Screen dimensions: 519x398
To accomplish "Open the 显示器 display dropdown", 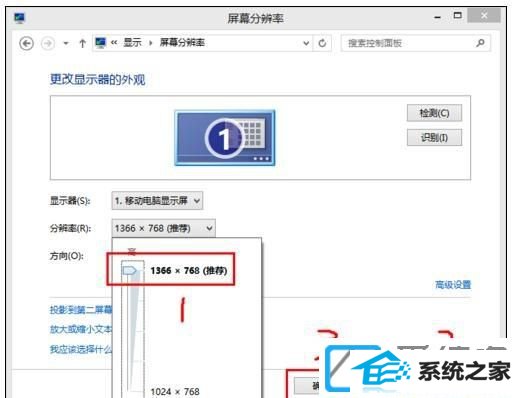I will [x=157, y=201].
